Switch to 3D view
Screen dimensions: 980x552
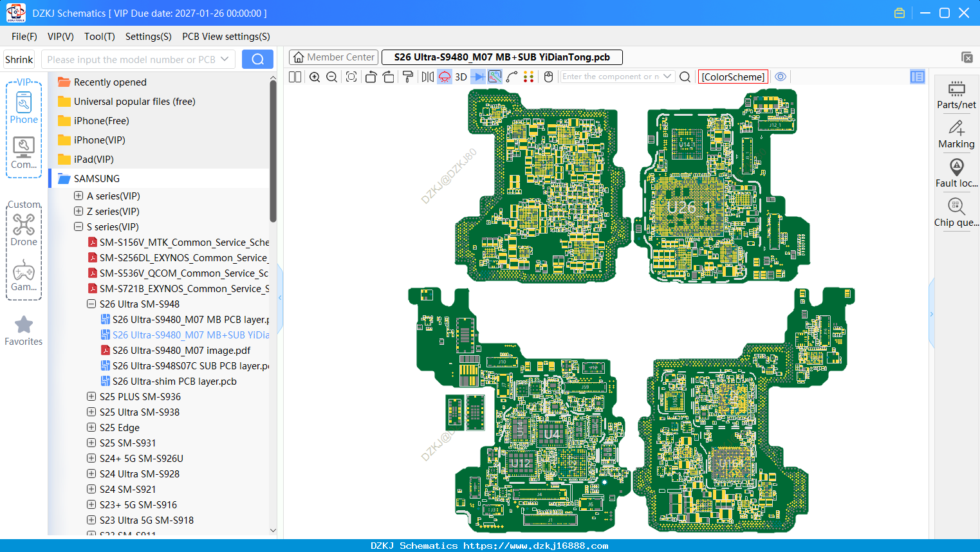click(461, 77)
